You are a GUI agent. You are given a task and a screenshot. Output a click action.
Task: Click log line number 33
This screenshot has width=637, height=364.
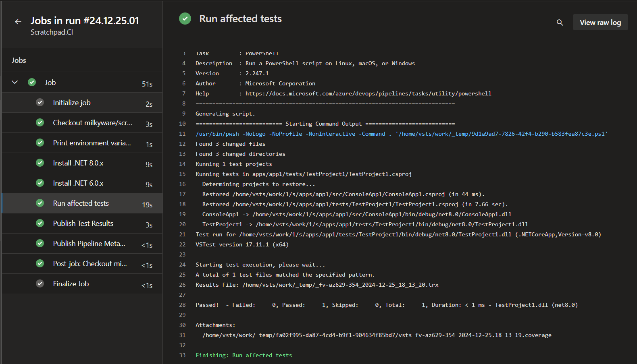182,355
